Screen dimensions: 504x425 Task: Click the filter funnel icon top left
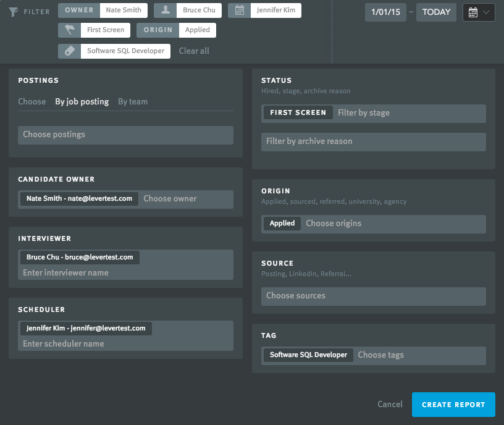click(14, 11)
